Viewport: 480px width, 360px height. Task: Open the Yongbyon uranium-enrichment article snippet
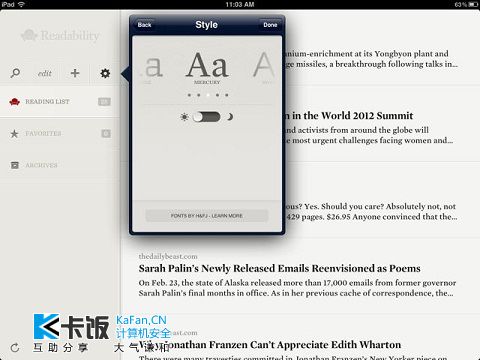point(371,59)
